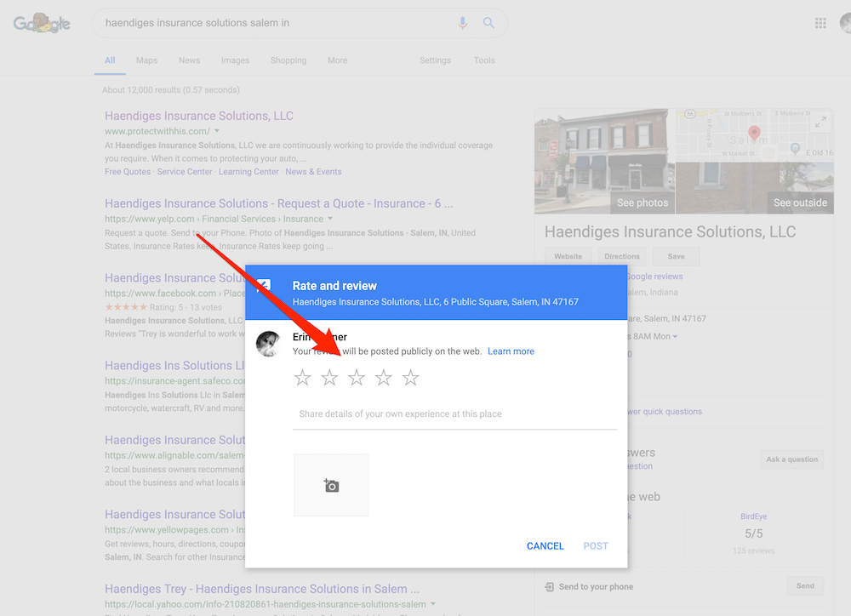The image size is (851, 616).
Task: Switch to the Shopping tab
Action: click(288, 60)
